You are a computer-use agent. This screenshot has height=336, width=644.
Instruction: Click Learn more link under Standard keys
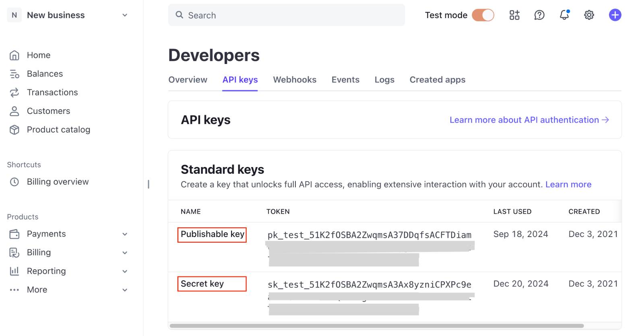(x=568, y=184)
